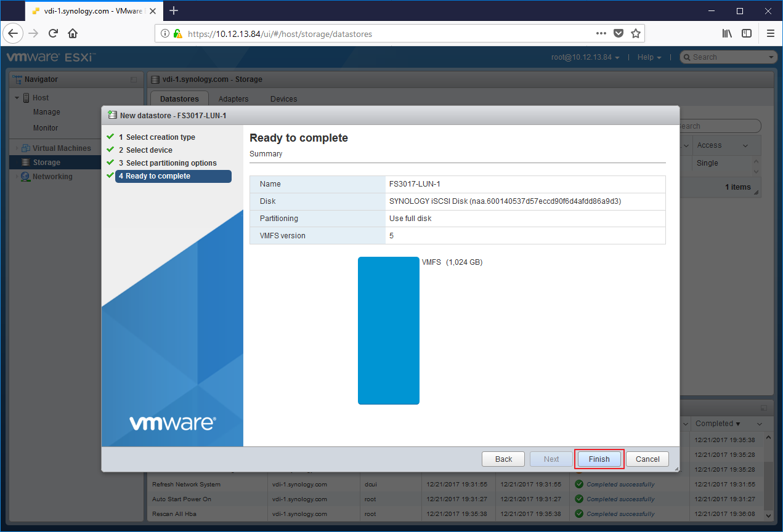Click the Back button
The width and height of the screenshot is (783, 532).
point(503,459)
